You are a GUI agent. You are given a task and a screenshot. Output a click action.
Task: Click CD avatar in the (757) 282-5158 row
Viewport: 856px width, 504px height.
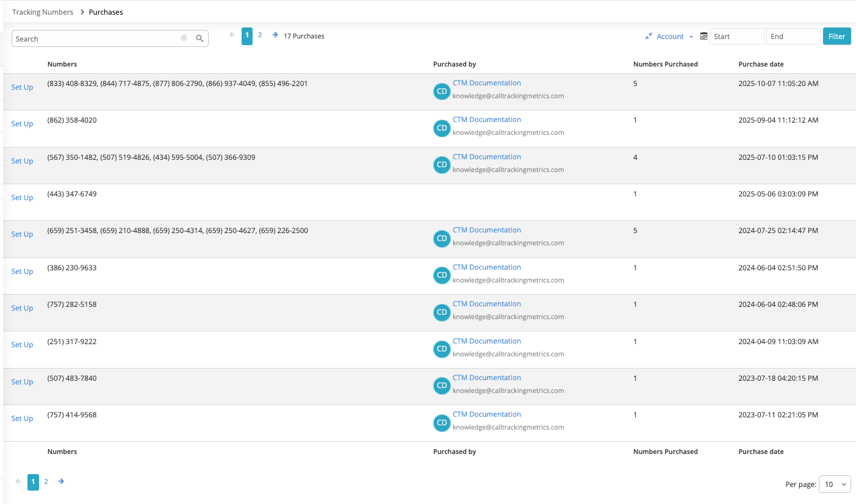pyautogui.click(x=442, y=312)
